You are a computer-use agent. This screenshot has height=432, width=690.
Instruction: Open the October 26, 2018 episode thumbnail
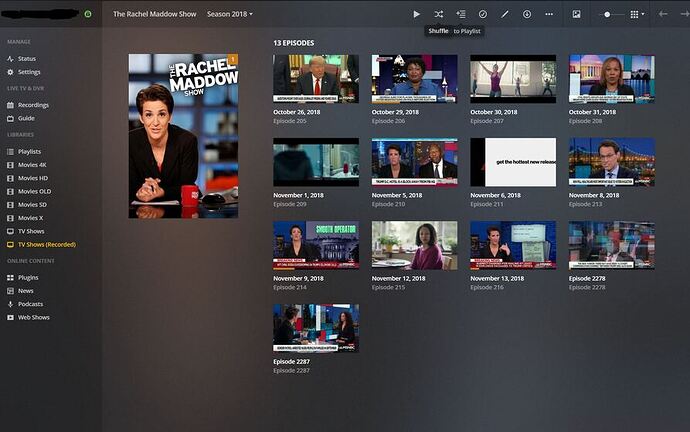click(x=316, y=79)
